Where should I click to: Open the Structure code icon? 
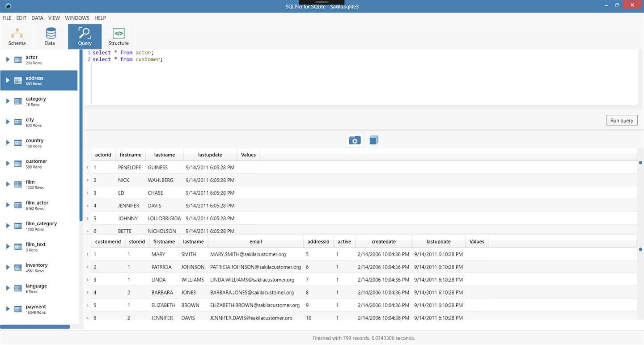click(x=119, y=33)
